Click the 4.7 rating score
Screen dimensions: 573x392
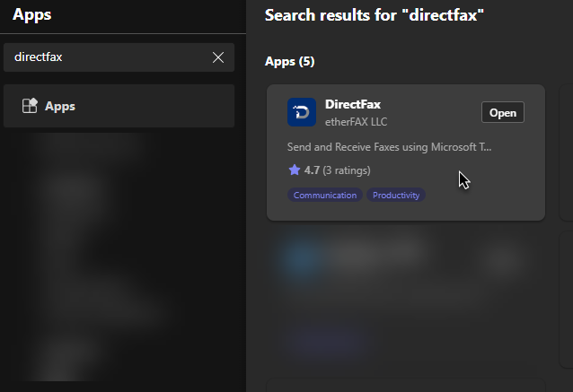click(312, 170)
